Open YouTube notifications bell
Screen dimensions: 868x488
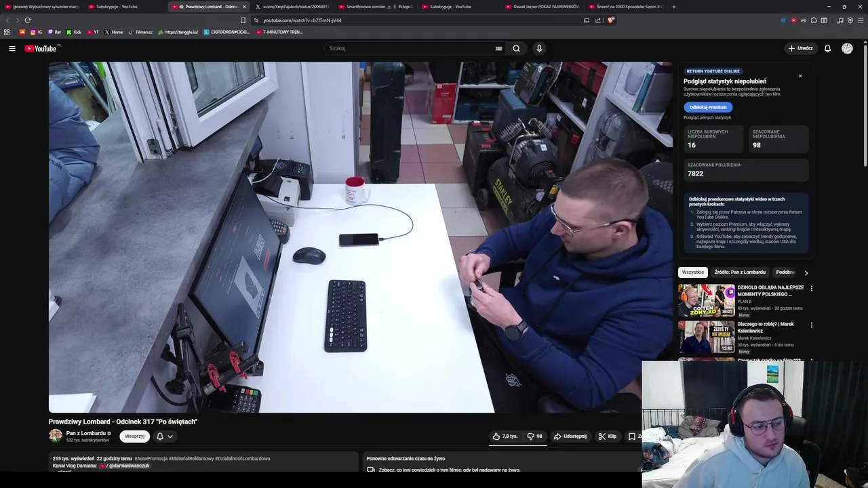pyautogui.click(x=827, y=48)
